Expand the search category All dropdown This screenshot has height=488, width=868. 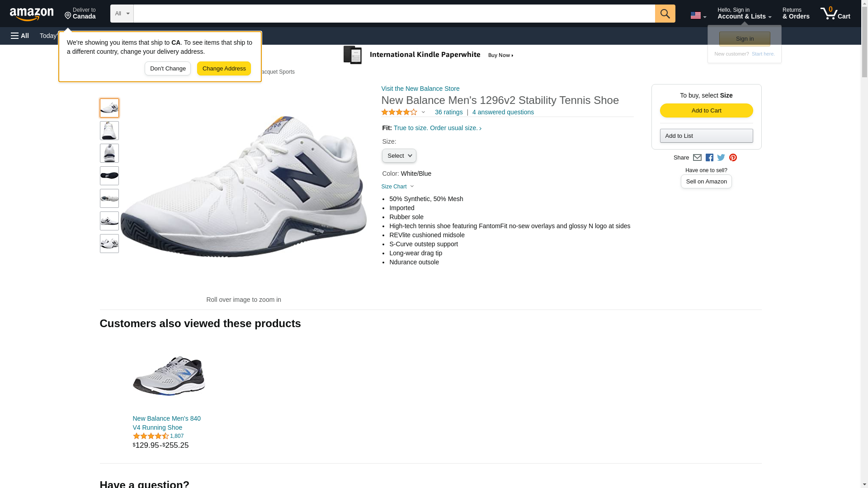(x=122, y=14)
